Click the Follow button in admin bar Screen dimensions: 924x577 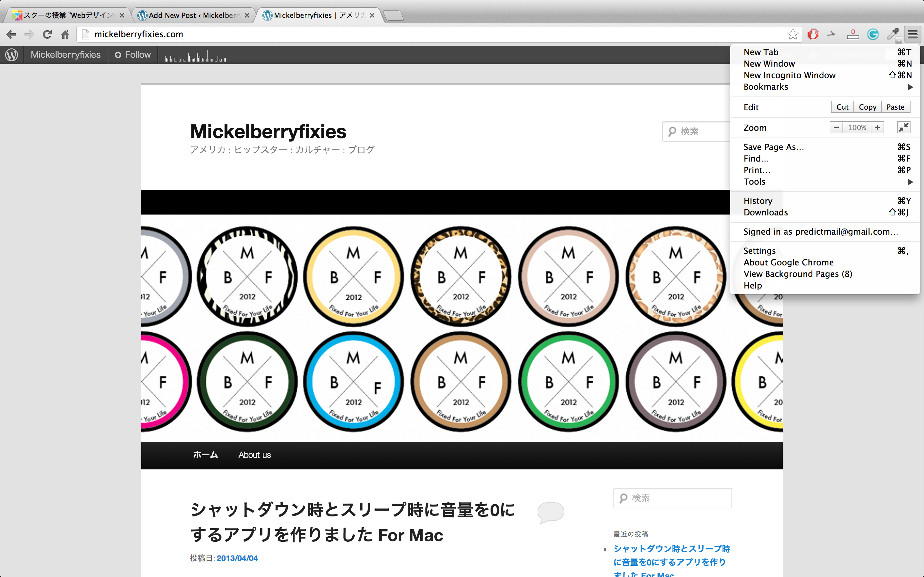click(x=133, y=55)
